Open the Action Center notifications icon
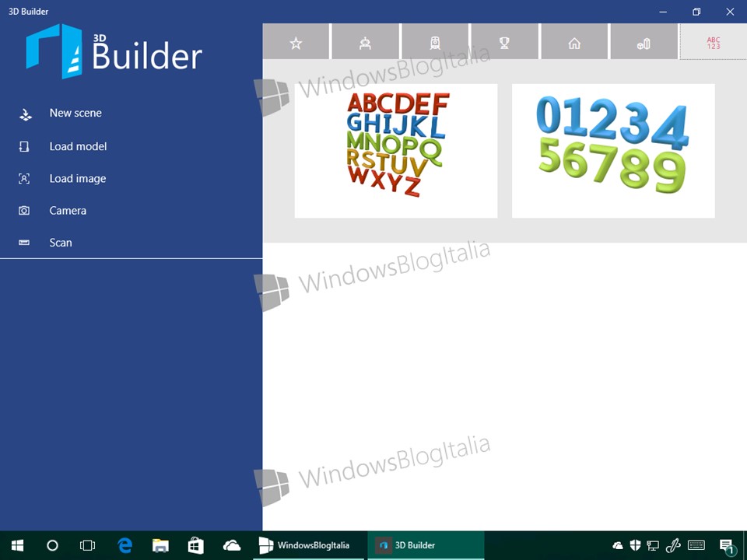The image size is (747, 560). tap(727, 546)
